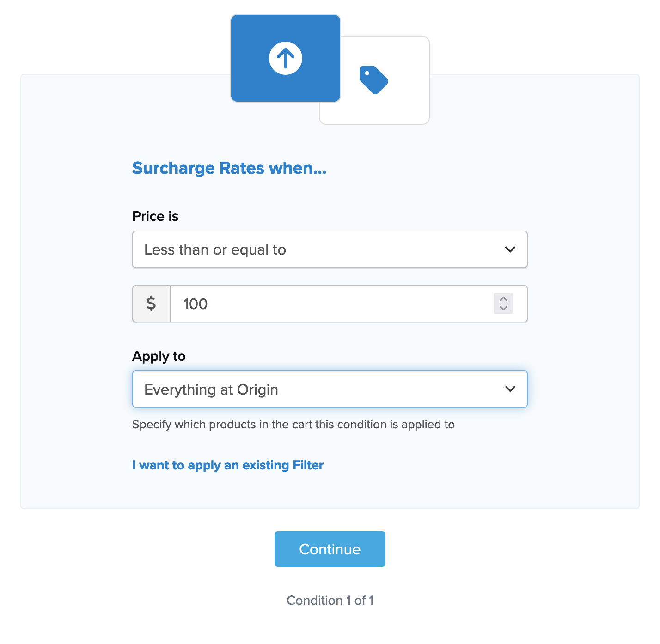Open the "Everything at Origin" dropdown

(319, 389)
